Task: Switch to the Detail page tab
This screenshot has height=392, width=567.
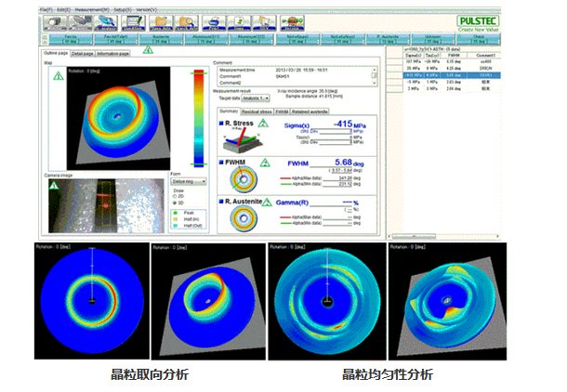Action: 83,54
